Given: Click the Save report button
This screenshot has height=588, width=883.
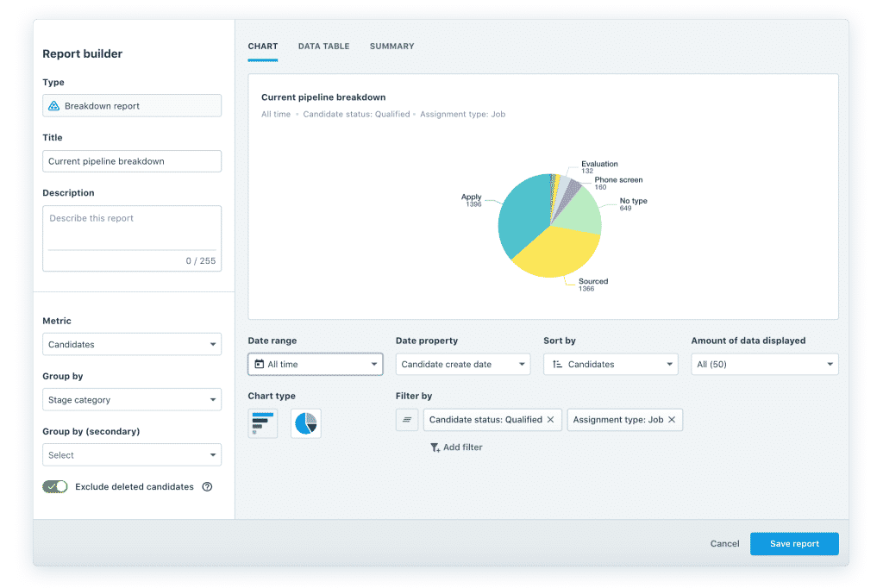Looking at the screenshot, I should coord(793,543).
